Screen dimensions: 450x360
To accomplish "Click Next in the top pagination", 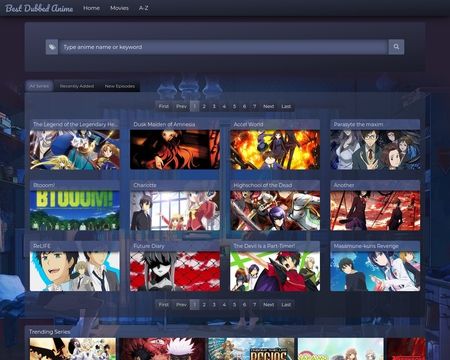I will (268, 106).
